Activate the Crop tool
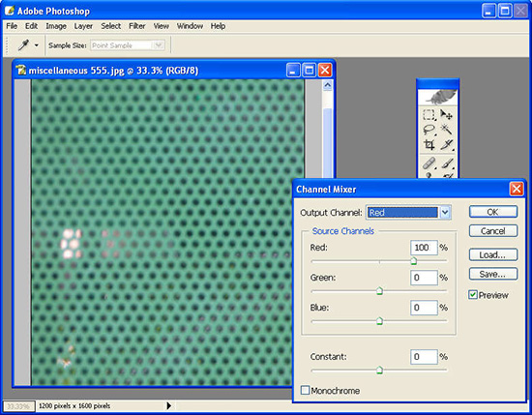Screen dimensions: 532x415 pyautogui.click(x=429, y=145)
